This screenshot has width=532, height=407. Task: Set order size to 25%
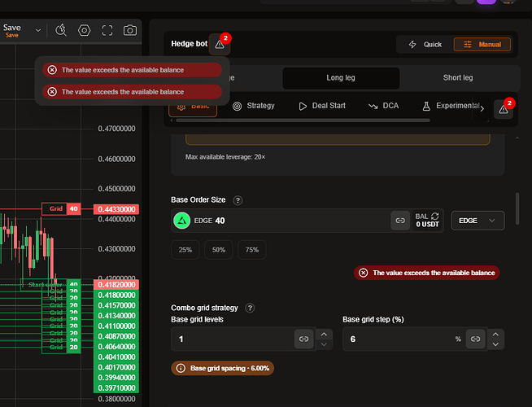point(185,250)
